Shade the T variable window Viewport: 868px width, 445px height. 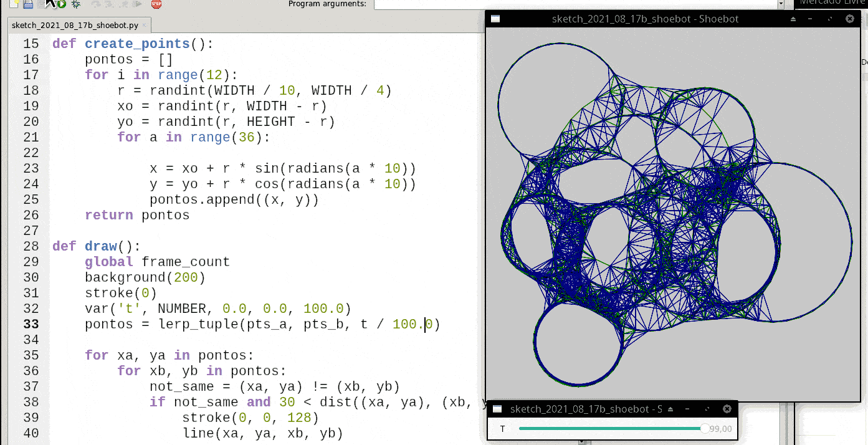pos(670,409)
